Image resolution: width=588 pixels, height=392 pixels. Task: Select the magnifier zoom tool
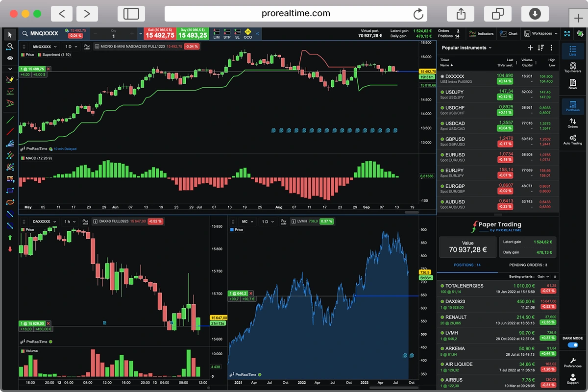[10, 47]
